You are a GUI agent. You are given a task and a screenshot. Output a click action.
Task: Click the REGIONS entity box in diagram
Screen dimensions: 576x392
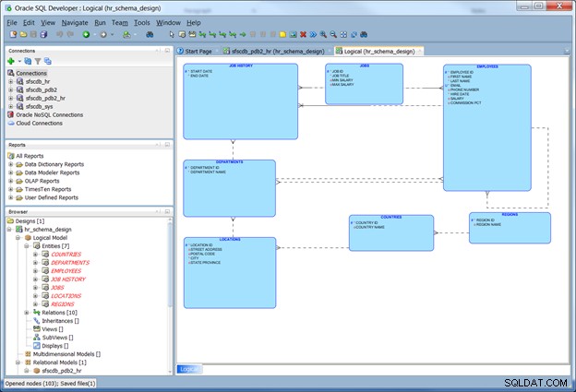pyautogui.click(x=510, y=228)
